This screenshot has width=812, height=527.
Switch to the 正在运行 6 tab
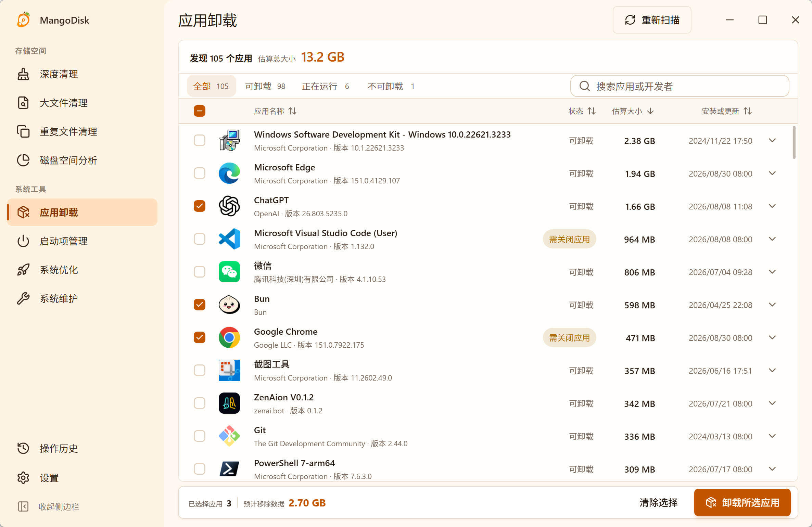point(326,86)
